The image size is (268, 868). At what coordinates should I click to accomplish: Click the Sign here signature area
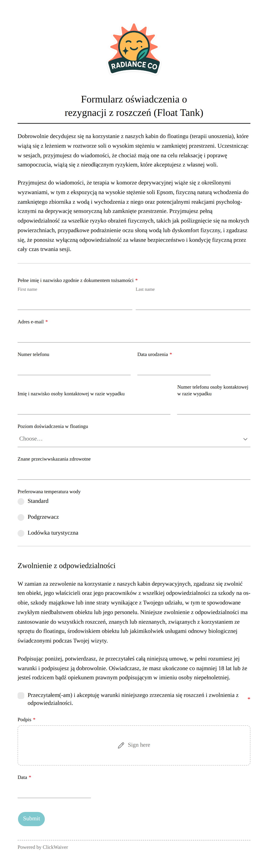coord(134,745)
